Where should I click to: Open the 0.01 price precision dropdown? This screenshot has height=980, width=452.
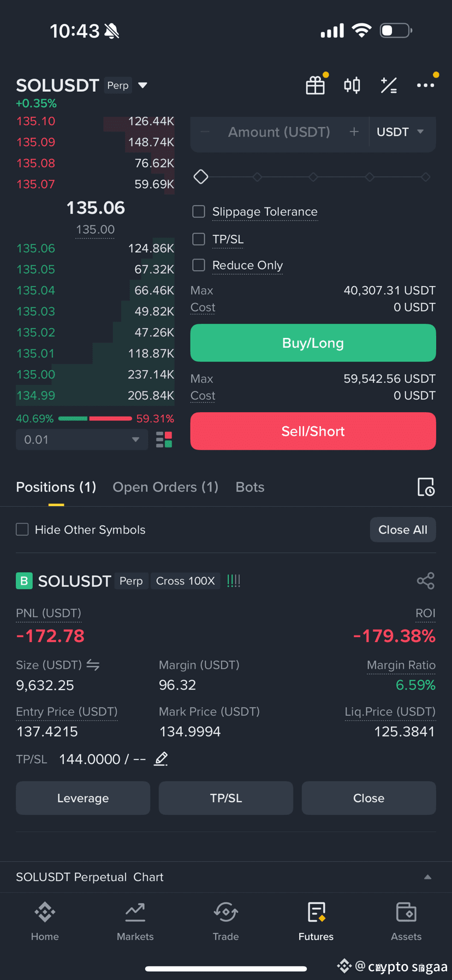click(82, 439)
